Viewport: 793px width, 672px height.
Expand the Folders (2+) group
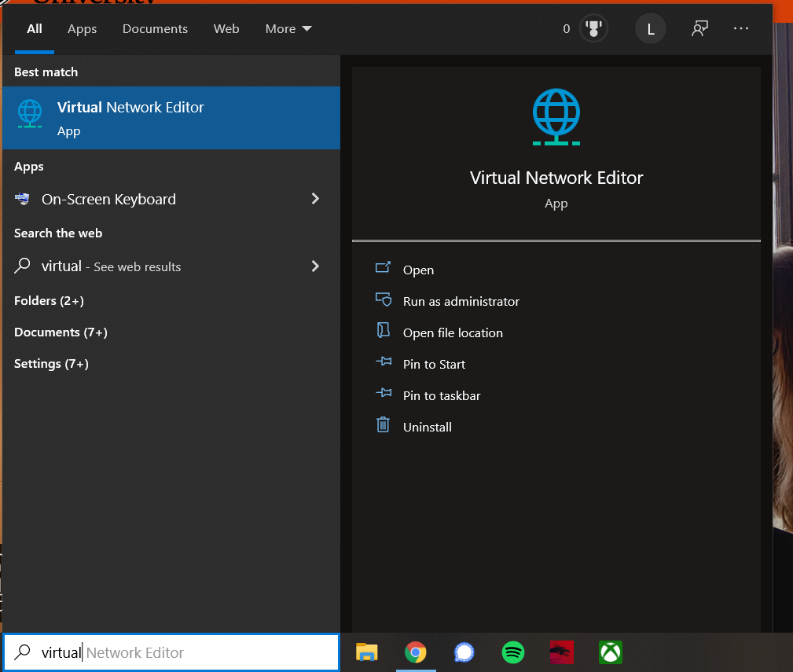tap(49, 301)
